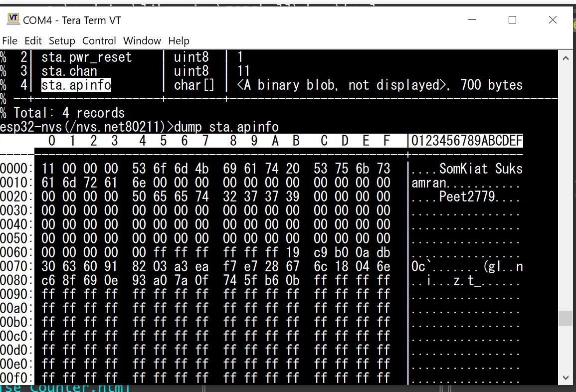The height and width of the screenshot is (392, 576).
Task: Open the Window menu
Action: 142,41
